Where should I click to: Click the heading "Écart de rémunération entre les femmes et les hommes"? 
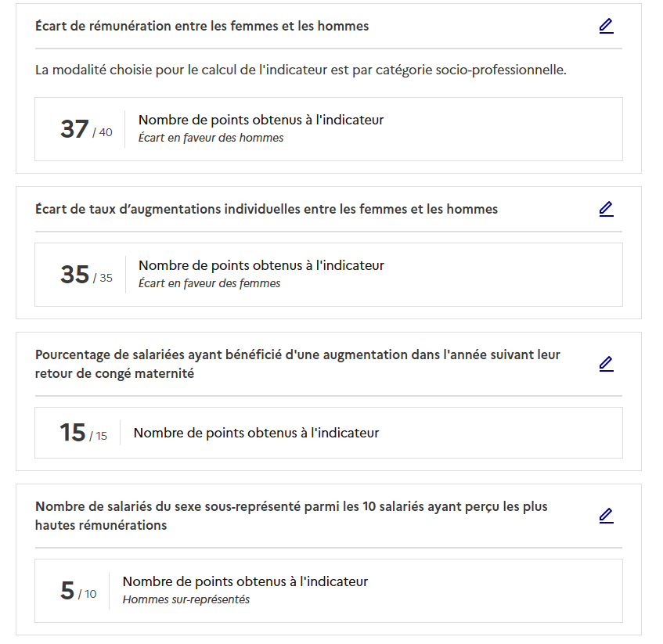point(202,27)
